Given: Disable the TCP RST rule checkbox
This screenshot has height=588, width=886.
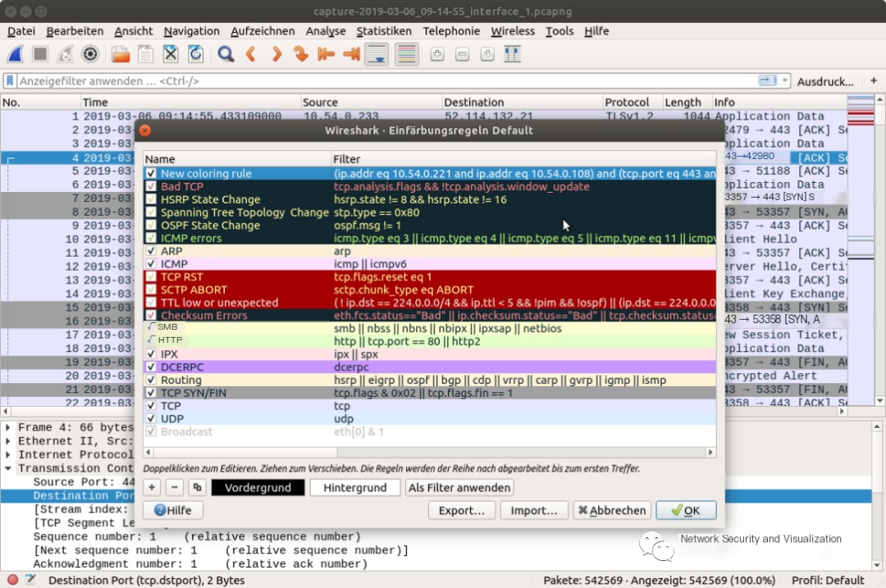Looking at the screenshot, I should point(151,276).
